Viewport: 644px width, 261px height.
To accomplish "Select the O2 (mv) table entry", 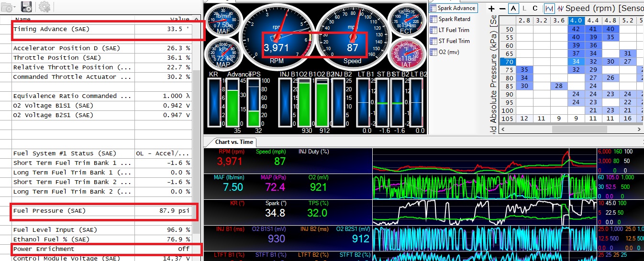I will pyautogui.click(x=450, y=52).
